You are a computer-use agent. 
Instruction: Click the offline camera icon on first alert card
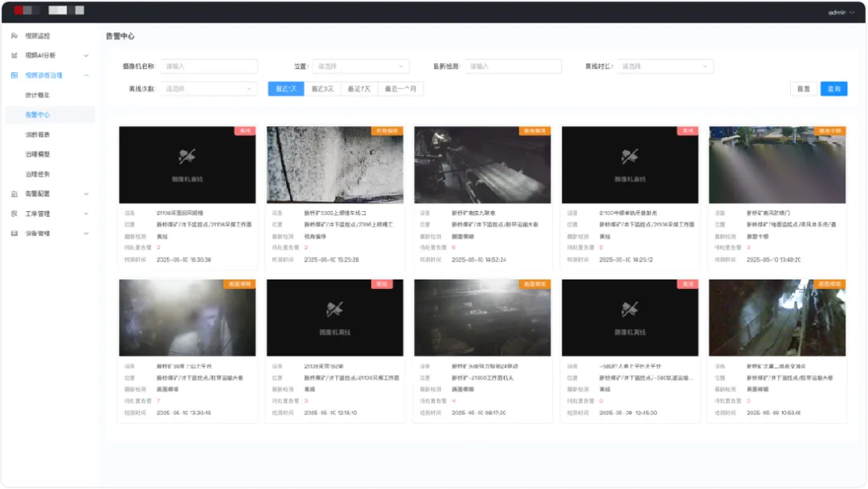186,157
